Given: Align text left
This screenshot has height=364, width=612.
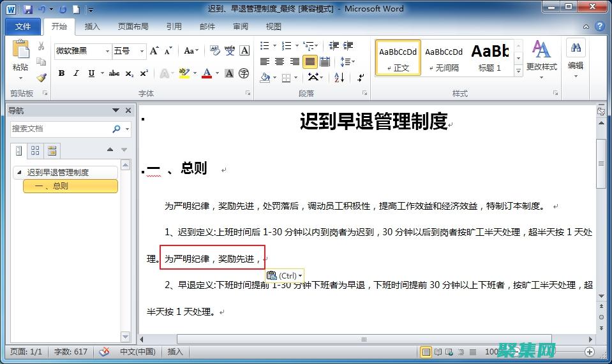Looking at the screenshot, I should [265, 62].
